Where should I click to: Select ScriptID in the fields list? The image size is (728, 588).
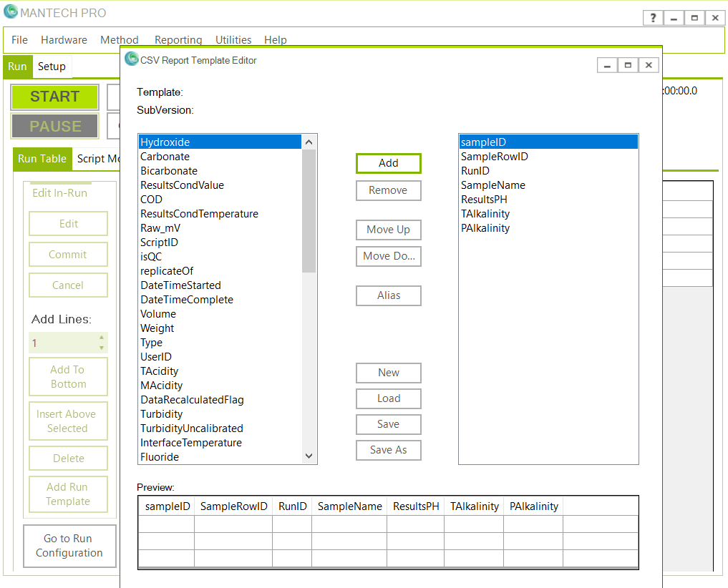click(220, 242)
